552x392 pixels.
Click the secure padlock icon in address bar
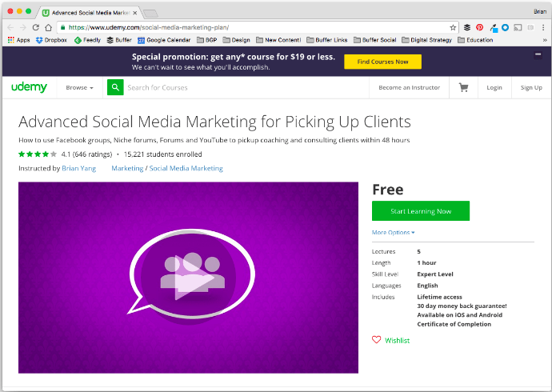(x=62, y=27)
